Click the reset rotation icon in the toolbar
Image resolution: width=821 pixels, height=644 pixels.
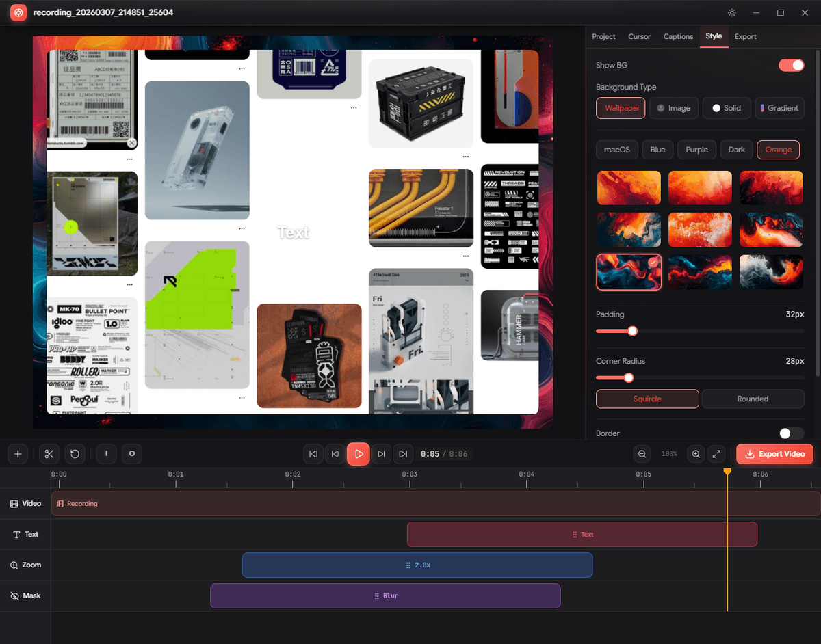click(x=75, y=453)
